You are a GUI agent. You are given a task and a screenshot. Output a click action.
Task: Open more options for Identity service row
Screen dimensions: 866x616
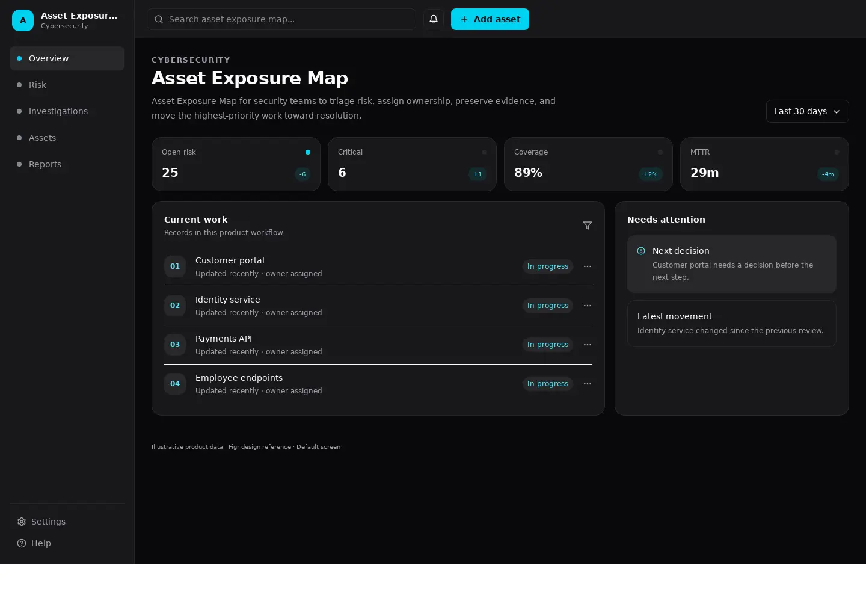tap(588, 306)
